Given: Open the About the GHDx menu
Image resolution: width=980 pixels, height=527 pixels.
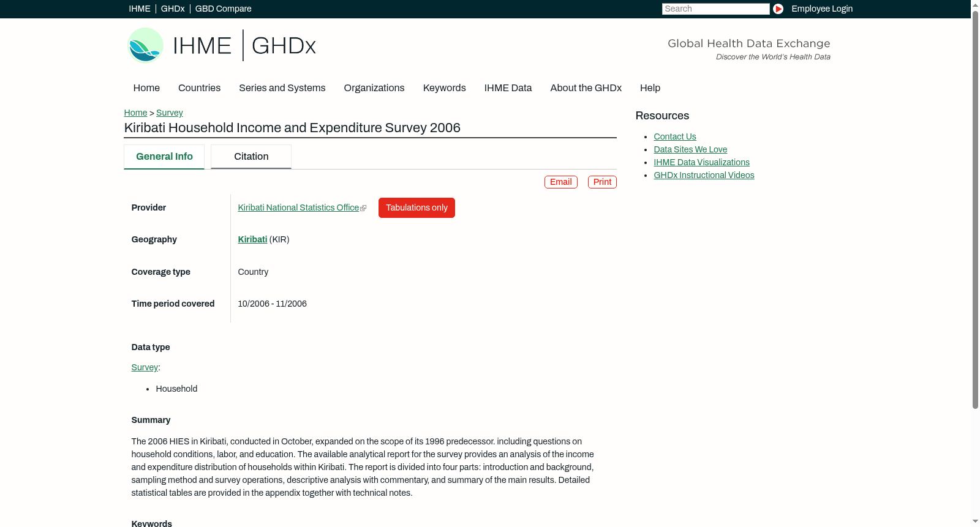Looking at the screenshot, I should click(x=586, y=88).
